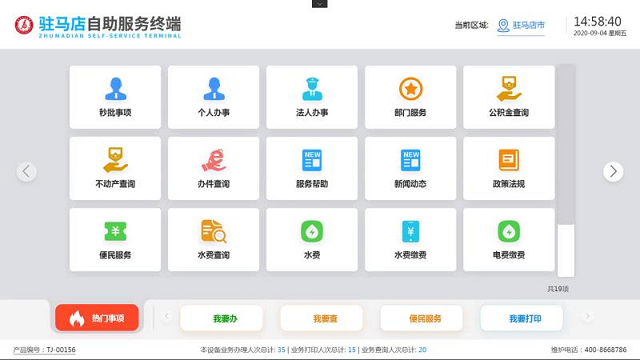
Task: Open the 便民服务 ticket icon tile
Action: pyautogui.click(x=115, y=240)
